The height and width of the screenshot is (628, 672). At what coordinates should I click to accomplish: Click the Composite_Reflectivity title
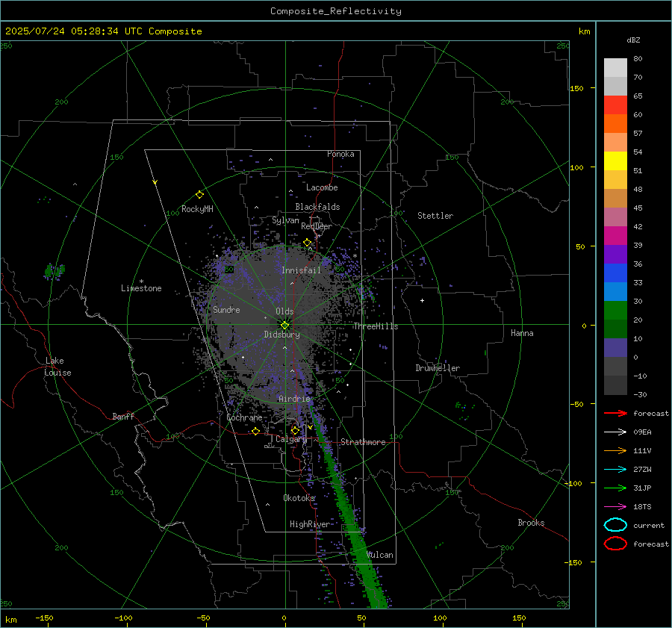click(x=336, y=11)
